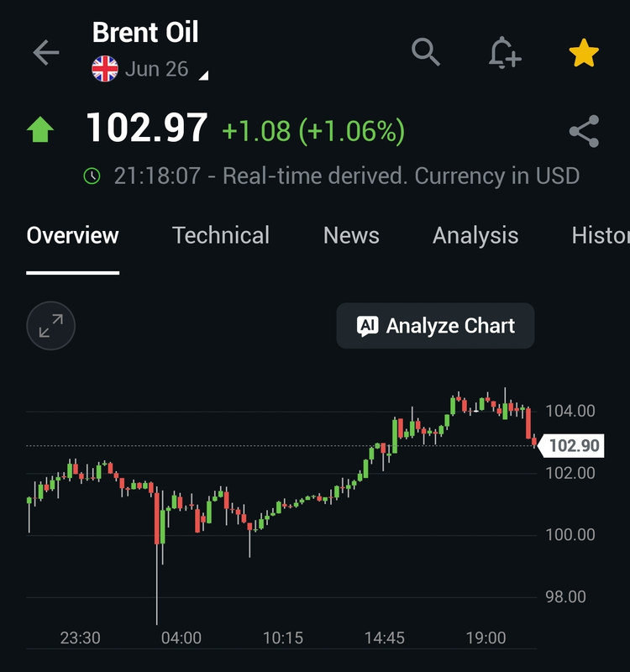The image size is (630, 672).
Task: Share Brent Oil via share icon
Action: [x=584, y=131]
